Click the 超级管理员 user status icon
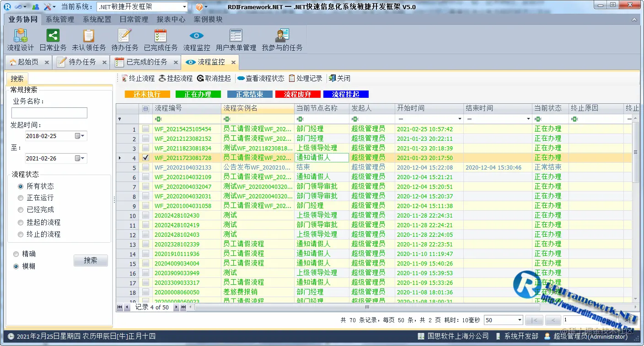Screen dimensions: 644x346 547,336
